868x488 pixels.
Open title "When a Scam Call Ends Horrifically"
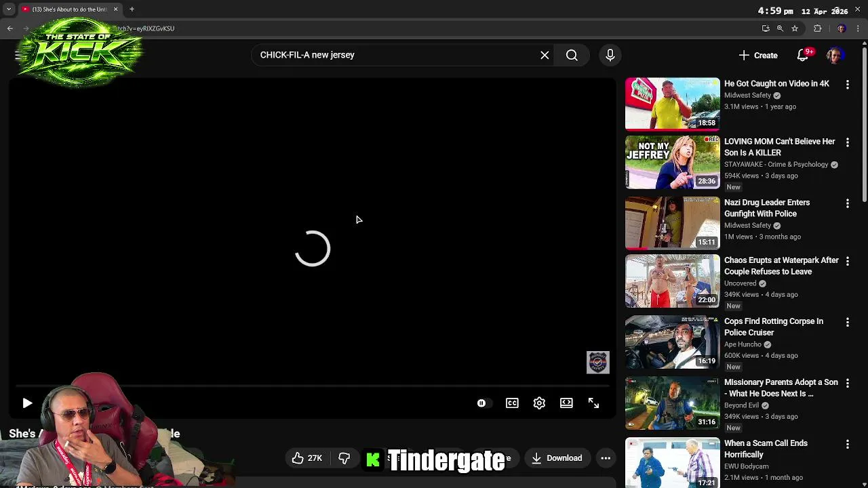pos(766,449)
